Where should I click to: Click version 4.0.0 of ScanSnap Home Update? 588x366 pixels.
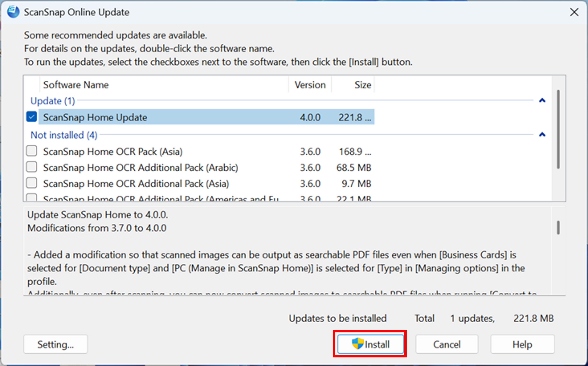310,117
